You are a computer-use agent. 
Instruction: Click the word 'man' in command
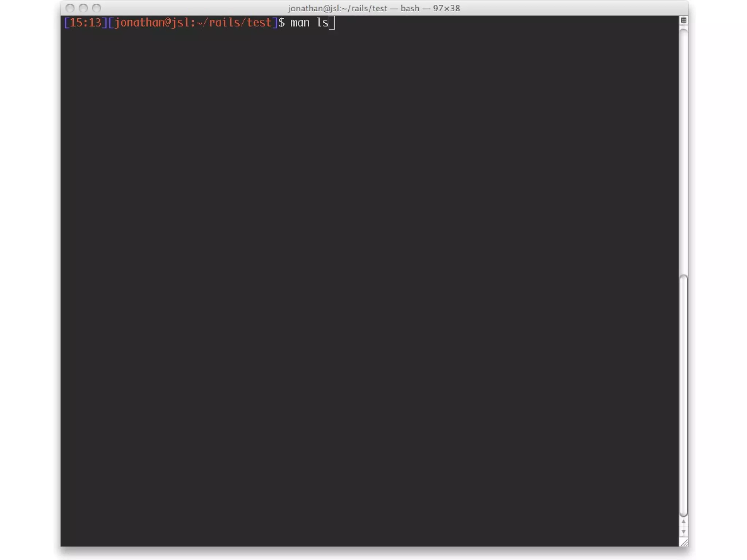[299, 23]
